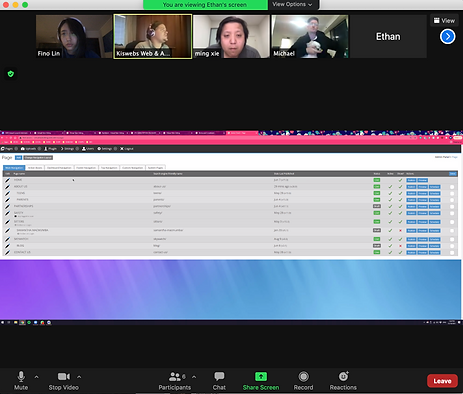
Task: Tick the checkbox in ABOUT US row
Action: pyautogui.click(x=452, y=187)
